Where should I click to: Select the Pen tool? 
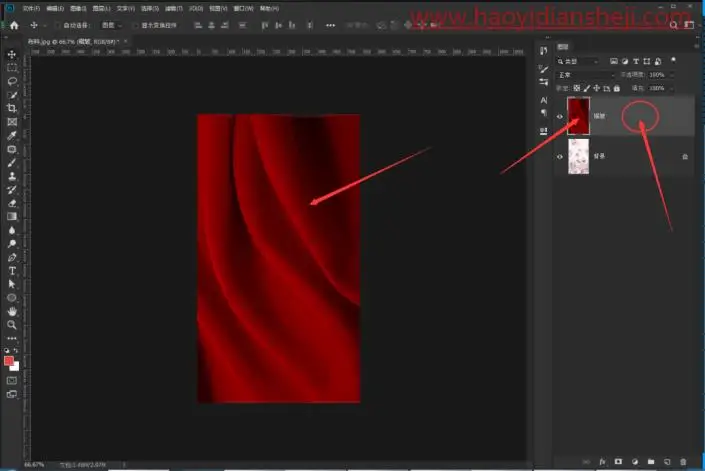[12, 258]
